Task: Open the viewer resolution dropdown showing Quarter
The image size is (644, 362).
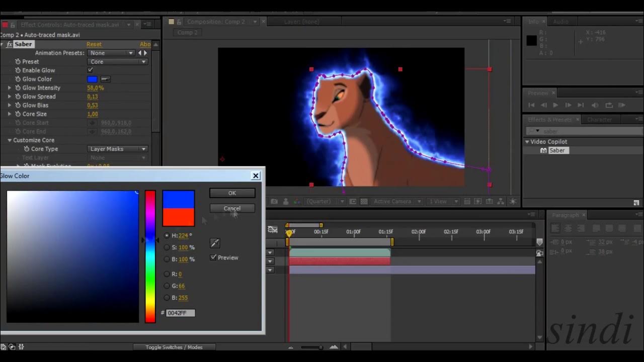Action: pyautogui.click(x=326, y=201)
